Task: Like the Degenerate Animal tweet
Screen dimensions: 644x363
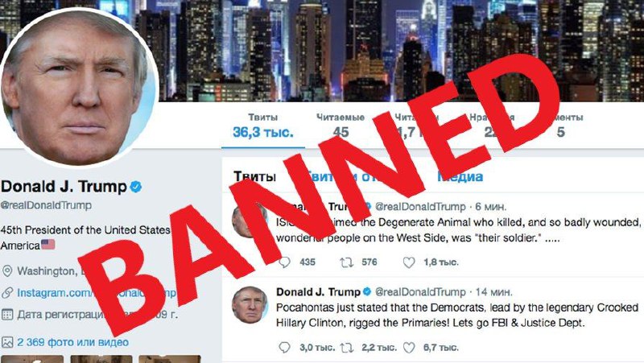Action: coord(409,262)
